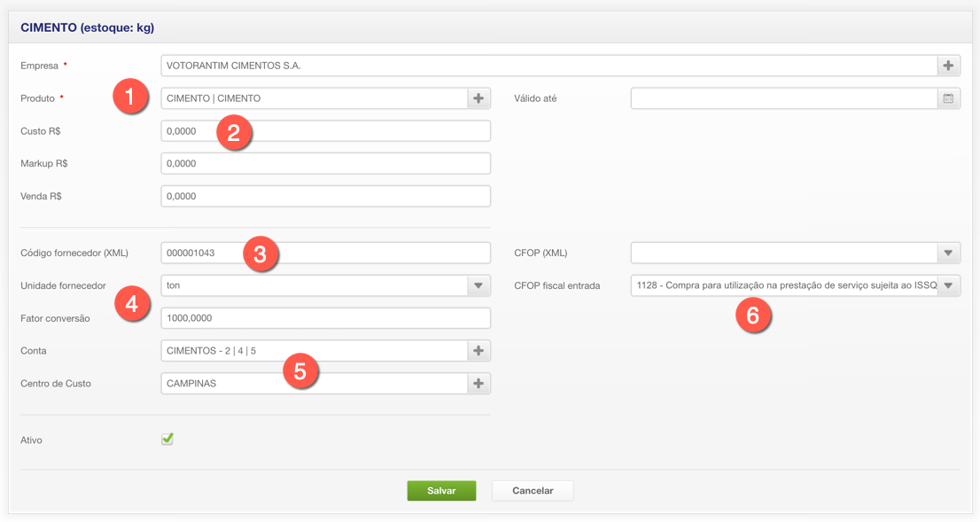Focus the Markup R$ input
This screenshot has height=522, width=980.
(325, 164)
